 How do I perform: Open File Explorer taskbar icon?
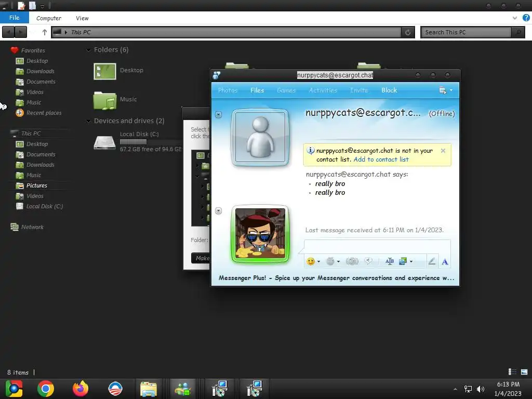[148, 389]
